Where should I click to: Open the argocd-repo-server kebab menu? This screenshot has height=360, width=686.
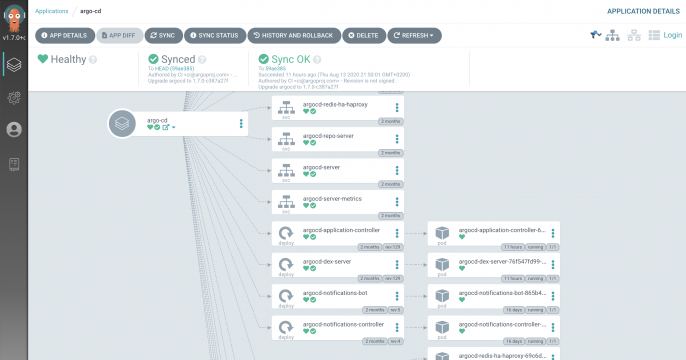point(397,139)
